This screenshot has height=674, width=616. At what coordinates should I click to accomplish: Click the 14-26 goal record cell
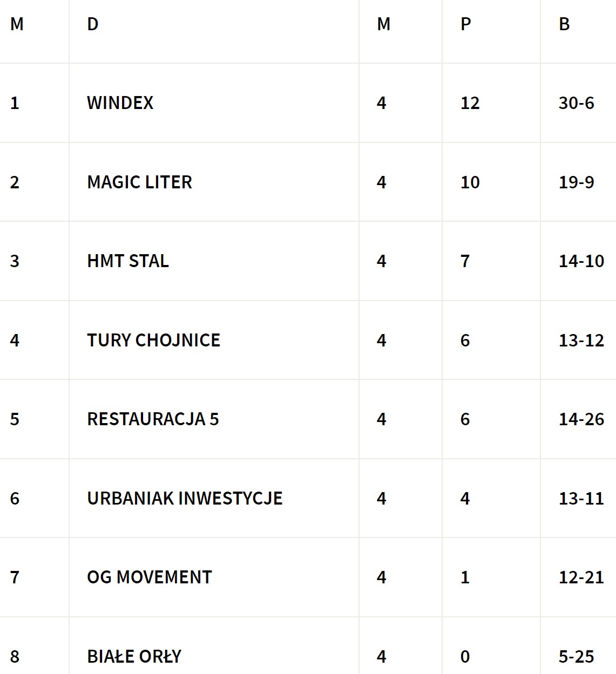click(x=581, y=419)
